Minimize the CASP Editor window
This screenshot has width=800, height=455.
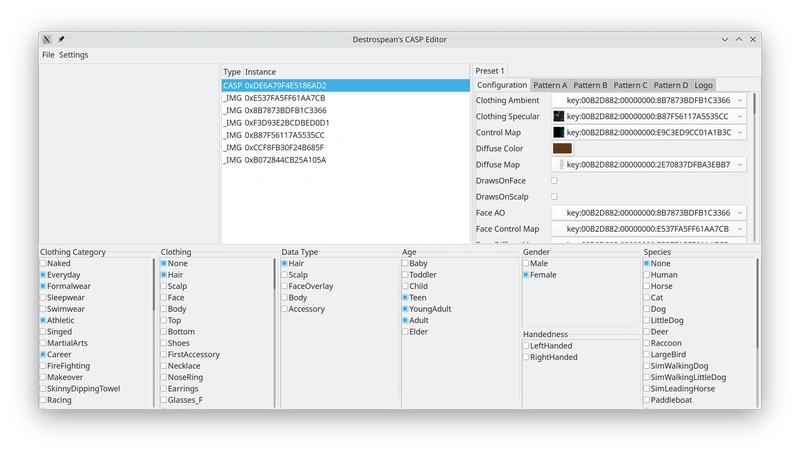pos(725,39)
